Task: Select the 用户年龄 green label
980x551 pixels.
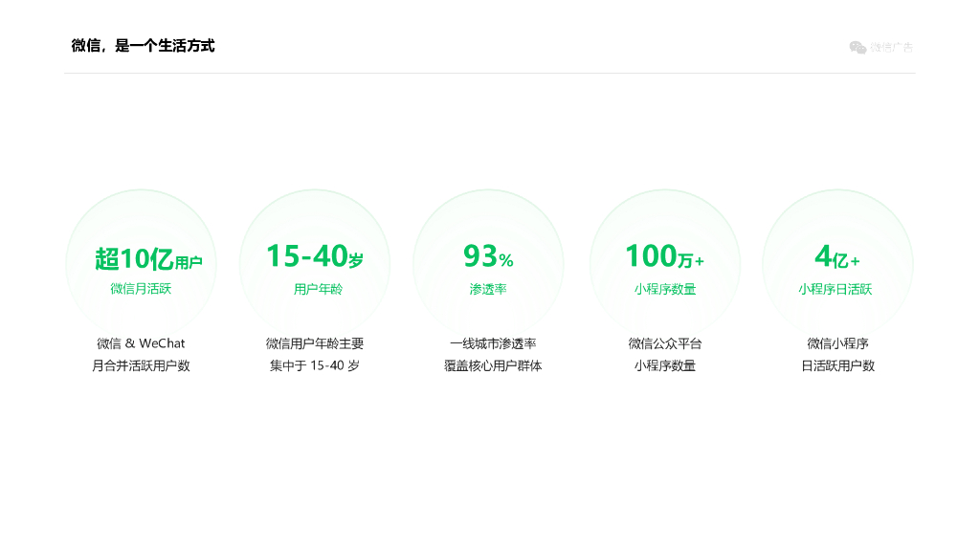Action: point(318,289)
